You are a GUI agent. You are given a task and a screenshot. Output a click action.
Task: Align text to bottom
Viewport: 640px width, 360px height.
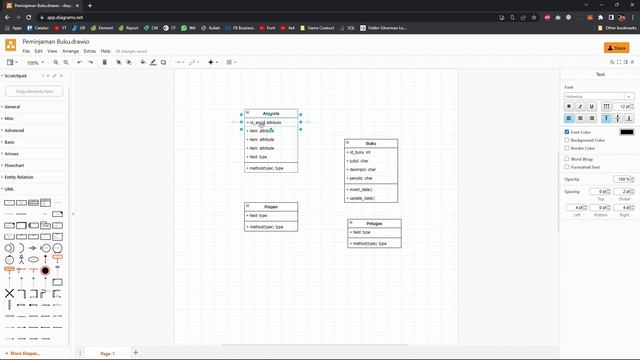pyautogui.click(x=629, y=118)
